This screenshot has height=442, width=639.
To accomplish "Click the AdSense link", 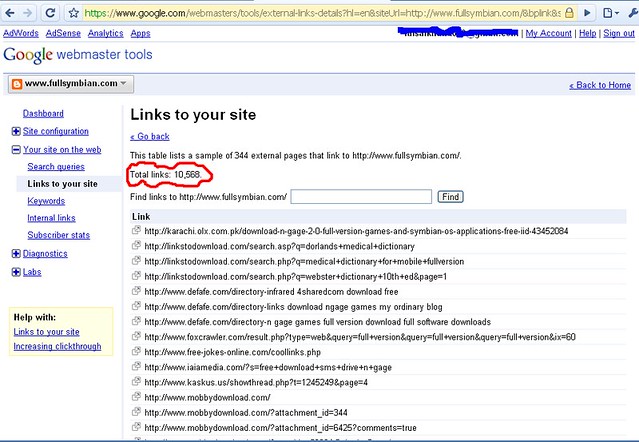I will point(63,33).
